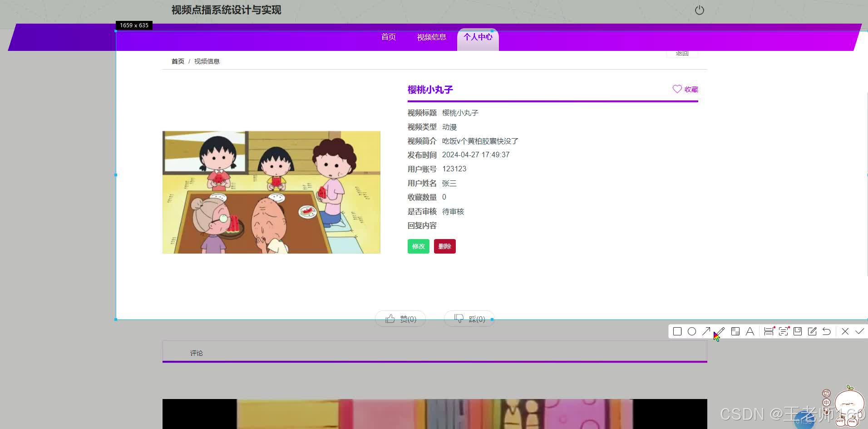The height and width of the screenshot is (429, 868).
Task: Open the 首页 navigation tab
Action: [389, 37]
